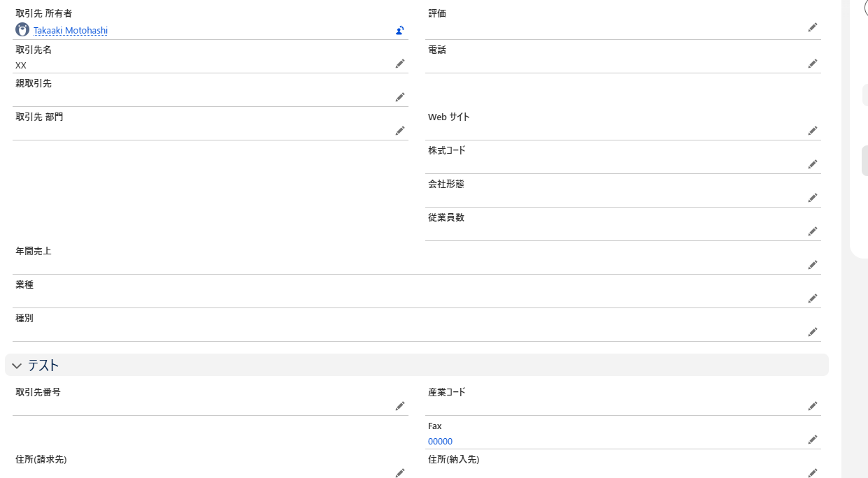Click the owner avatar icon
Screen dimensions: 868x478
point(22,30)
